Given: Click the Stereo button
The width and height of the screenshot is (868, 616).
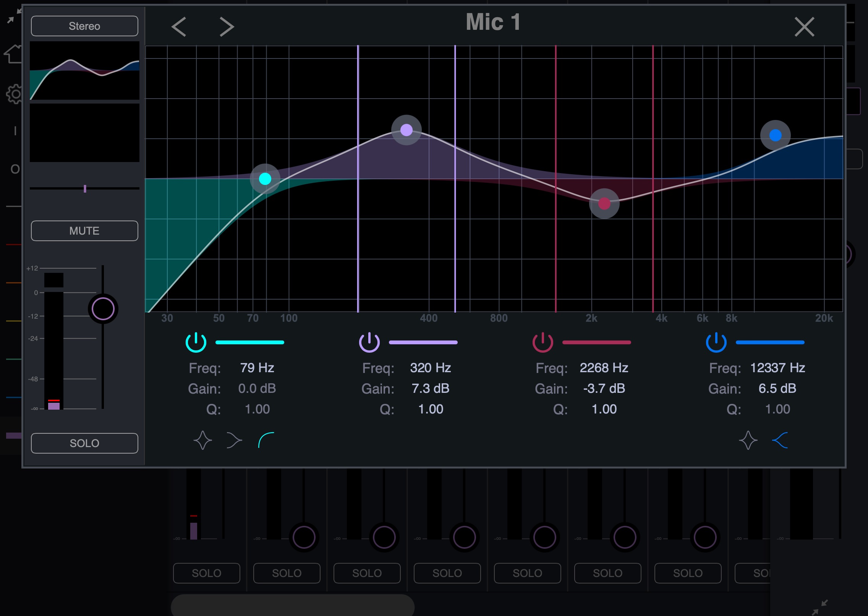Looking at the screenshot, I should click(x=84, y=26).
